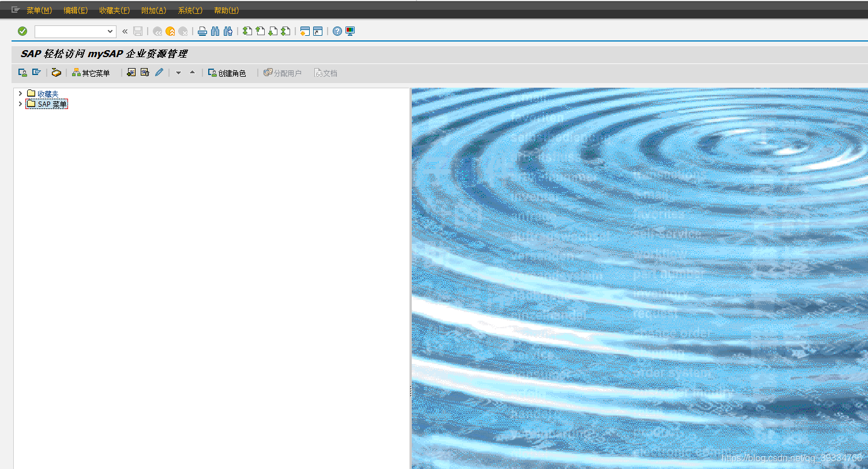868x469 pixels.
Task: Click the Find Next binoculars-plus icon
Action: click(228, 31)
